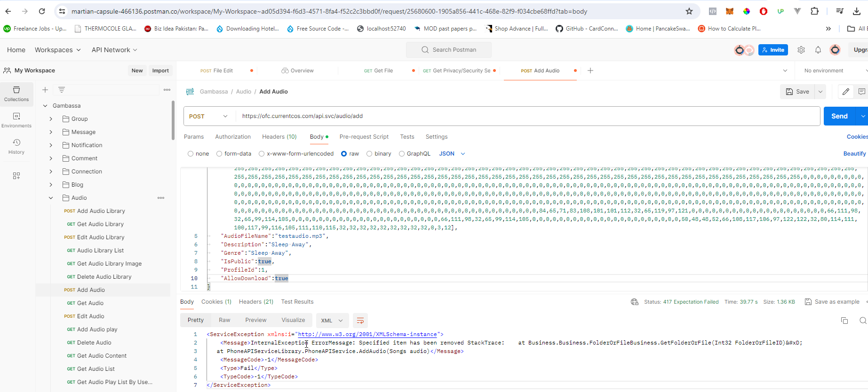Open the Collections sidebar panel
Viewport: 868px width, 392px height.
click(x=16, y=94)
